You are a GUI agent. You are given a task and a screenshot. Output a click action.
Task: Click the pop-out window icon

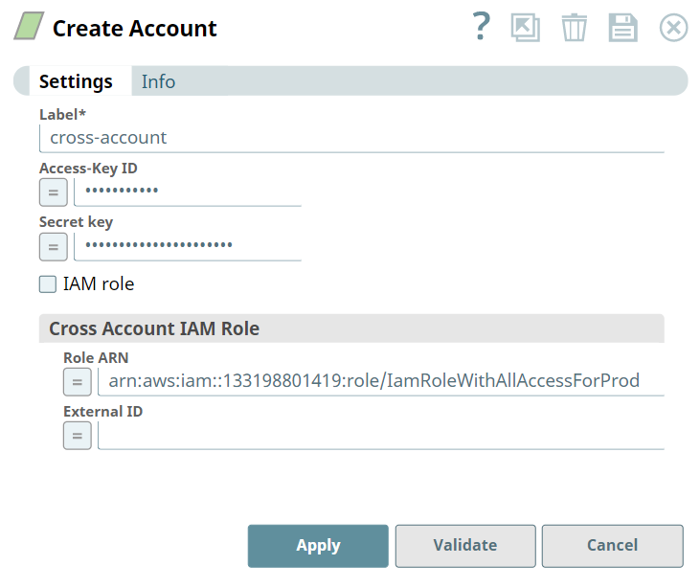coord(526,28)
